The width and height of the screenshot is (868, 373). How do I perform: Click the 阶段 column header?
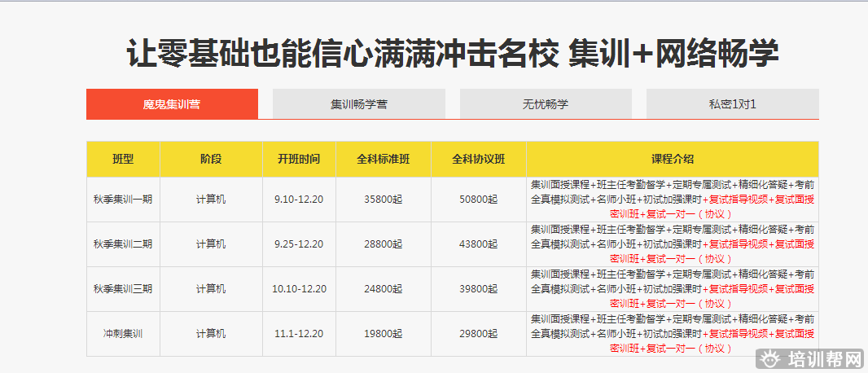211,159
